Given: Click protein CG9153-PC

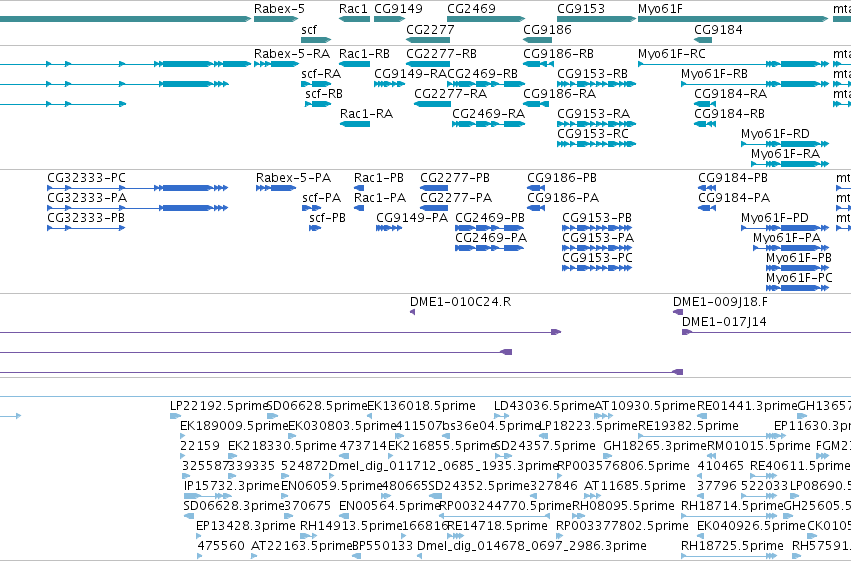Looking at the screenshot, I should (598, 258).
